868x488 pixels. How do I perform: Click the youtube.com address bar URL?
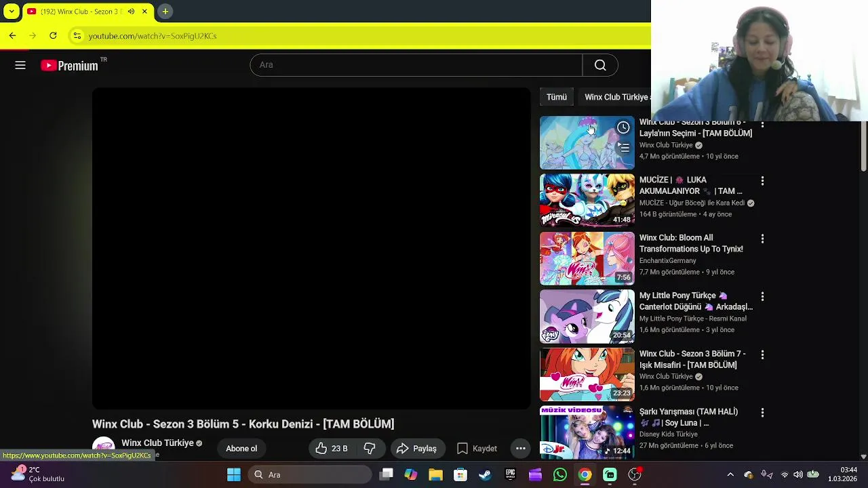coord(153,36)
